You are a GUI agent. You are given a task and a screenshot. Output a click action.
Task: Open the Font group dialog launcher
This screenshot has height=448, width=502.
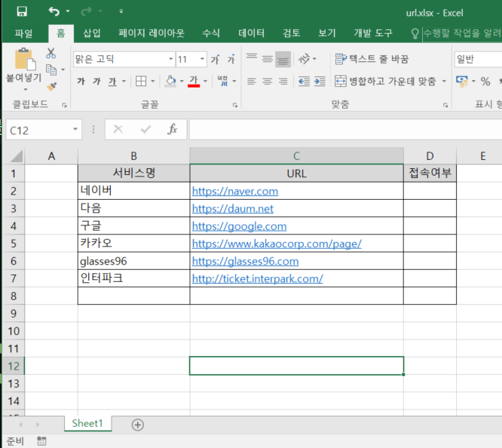click(235, 105)
